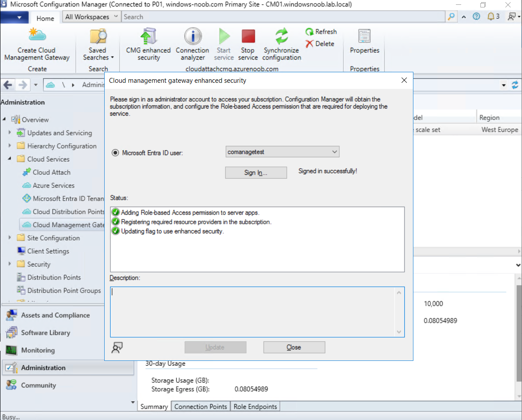This screenshot has height=420, width=522.
Task: Click the feedback icon in the dialog
Action: point(117,347)
